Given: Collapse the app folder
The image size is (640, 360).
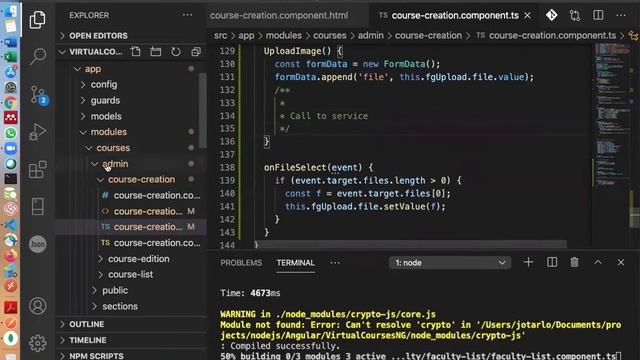Looking at the screenshot, I should (x=93, y=69).
